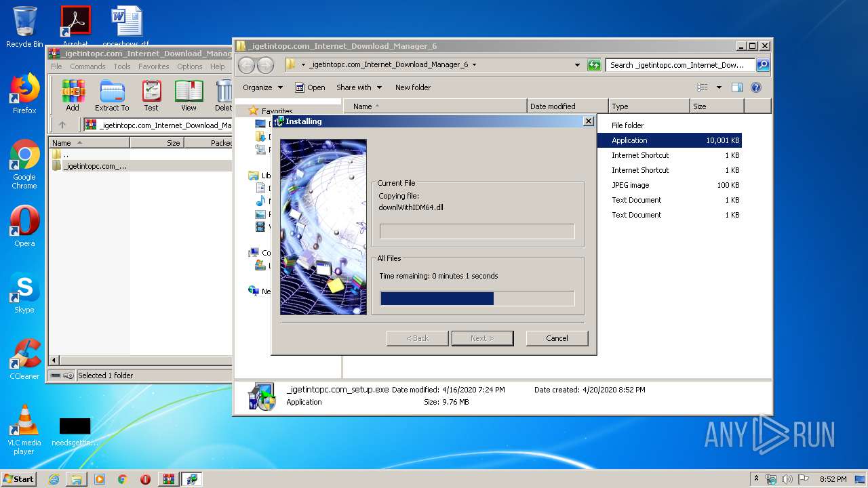
Task: Launch Firefox from the desktop
Action: (x=24, y=94)
